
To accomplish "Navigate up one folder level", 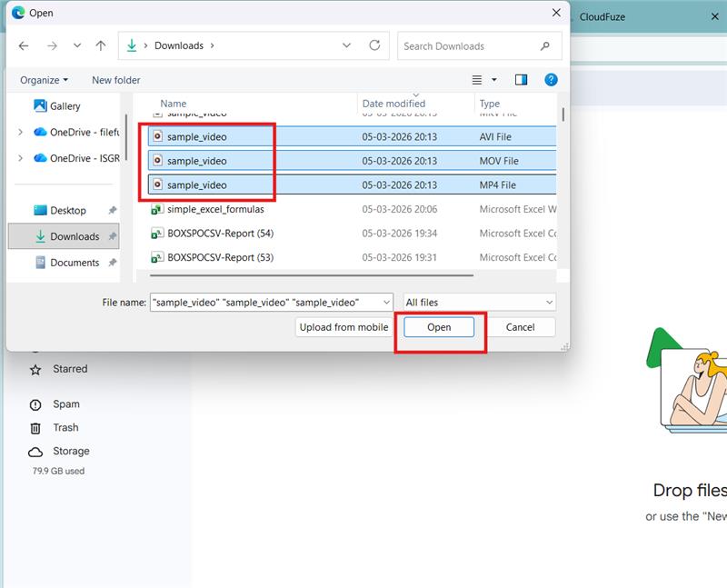I will coord(101,45).
